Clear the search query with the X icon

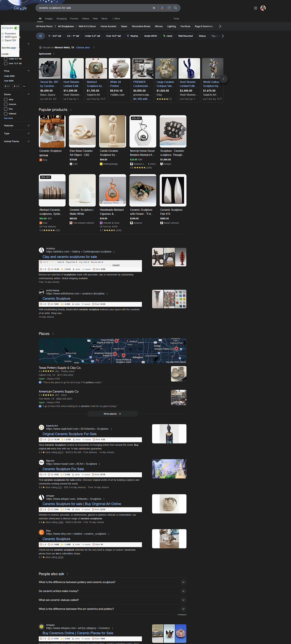coord(154,8)
